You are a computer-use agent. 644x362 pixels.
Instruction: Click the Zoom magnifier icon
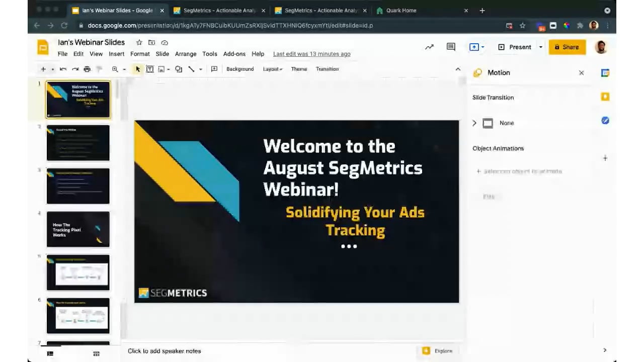(x=115, y=69)
